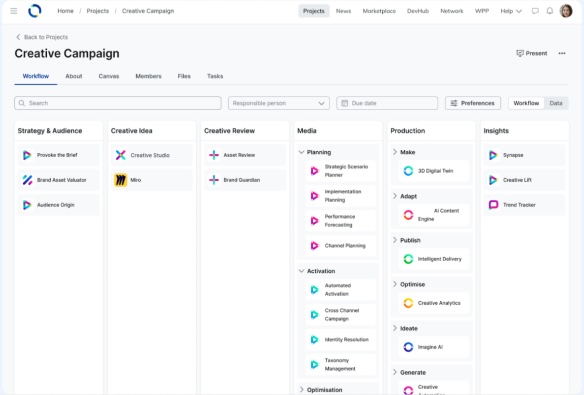Expand the Optimise group in Production
Screen dimensions: 584x395
(x=394, y=284)
